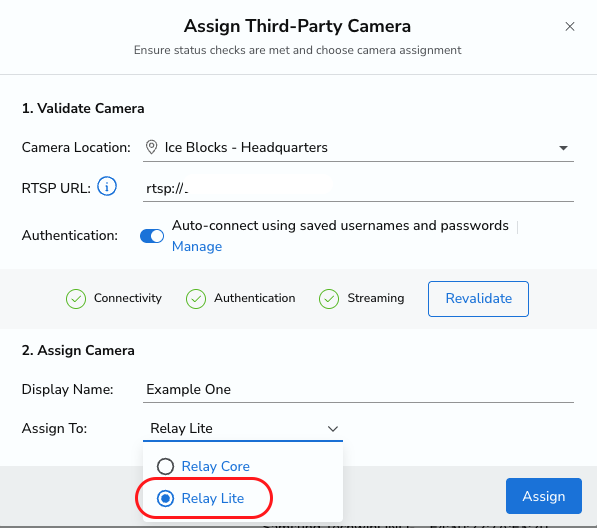The height and width of the screenshot is (528, 597).
Task: Click the location pin icon
Action: pyautogui.click(x=152, y=147)
